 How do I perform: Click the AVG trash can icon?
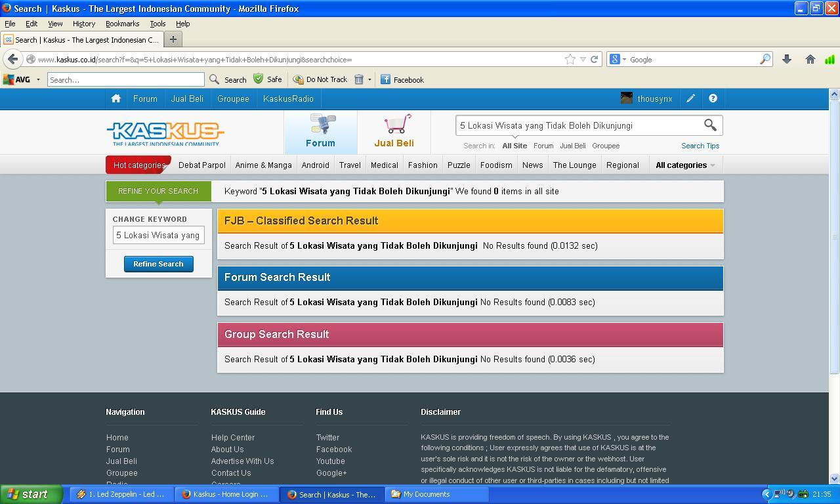tap(359, 79)
